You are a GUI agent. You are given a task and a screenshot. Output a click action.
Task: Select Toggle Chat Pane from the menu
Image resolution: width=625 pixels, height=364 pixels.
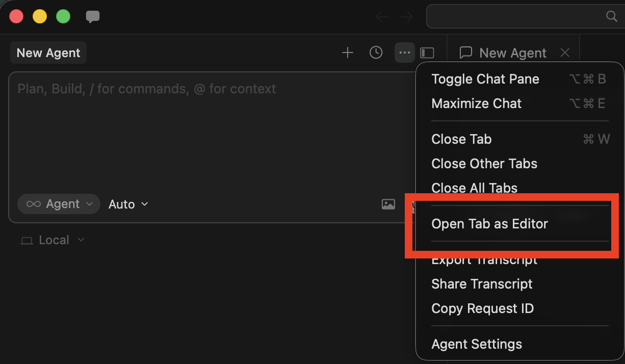(x=485, y=79)
